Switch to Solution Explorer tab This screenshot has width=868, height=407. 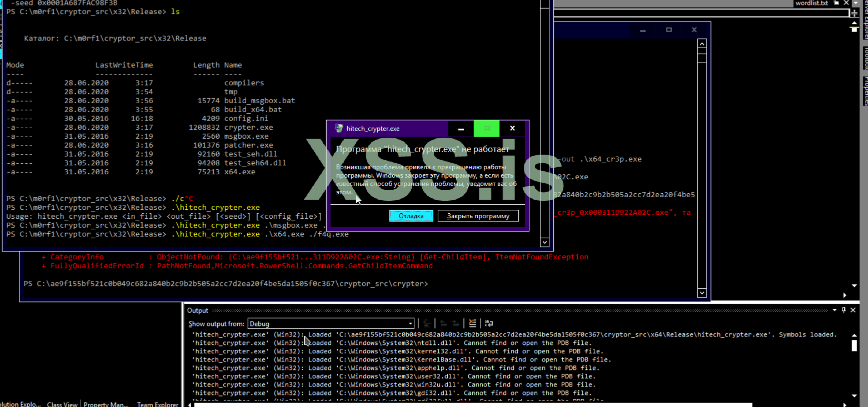click(x=21, y=404)
